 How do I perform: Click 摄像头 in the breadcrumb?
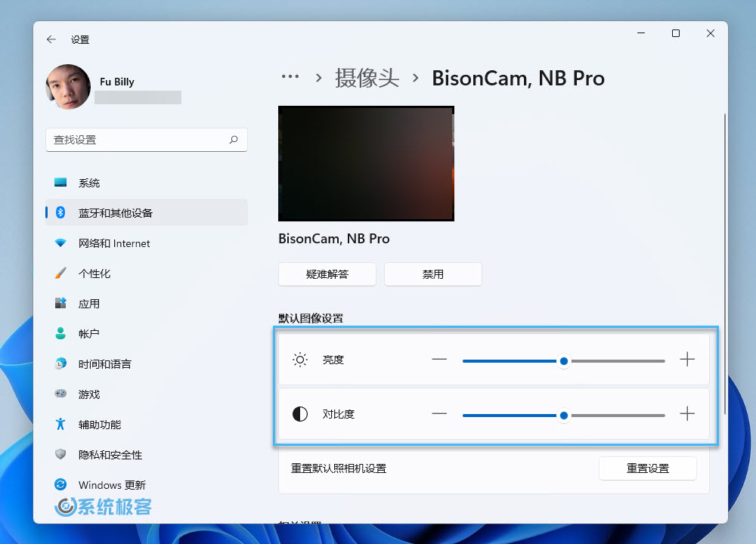click(x=367, y=78)
